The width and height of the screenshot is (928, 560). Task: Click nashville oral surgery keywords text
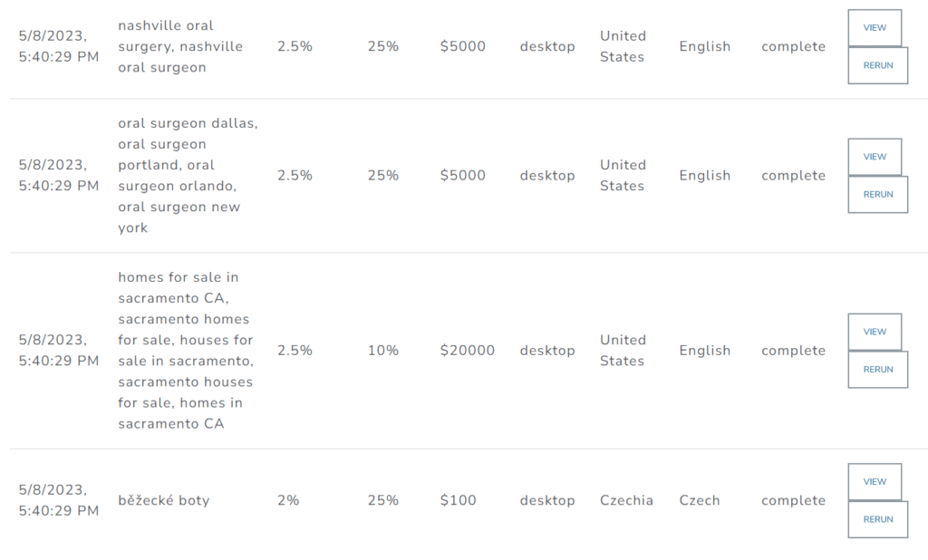180,47
